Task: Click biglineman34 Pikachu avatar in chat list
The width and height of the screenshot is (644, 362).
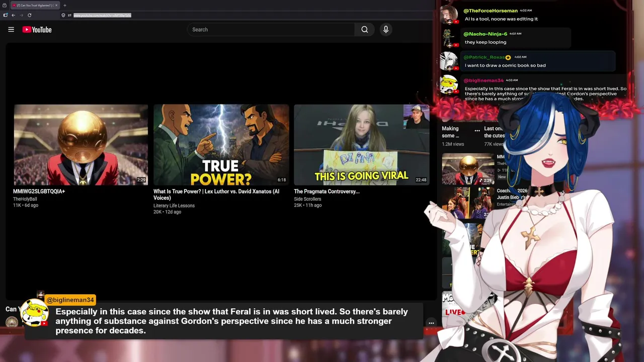Action: (x=448, y=84)
